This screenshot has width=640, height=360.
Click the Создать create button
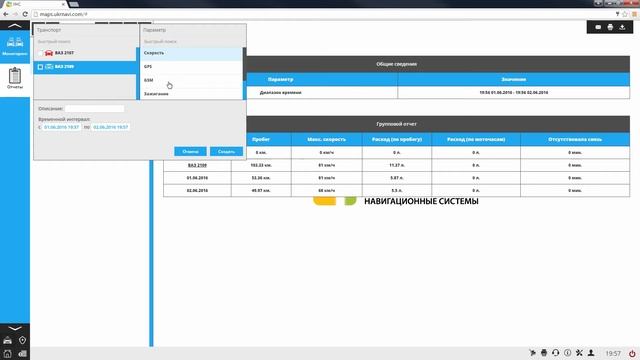tap(226, 151)
